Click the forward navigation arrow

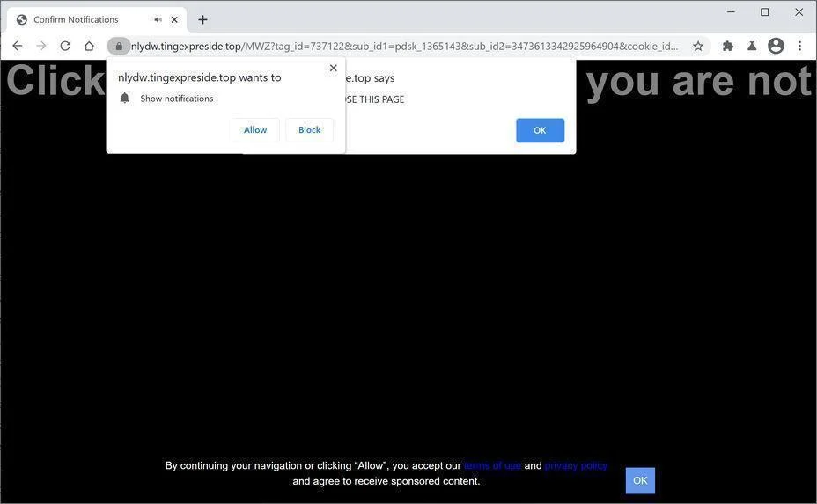tap(41, 46)
